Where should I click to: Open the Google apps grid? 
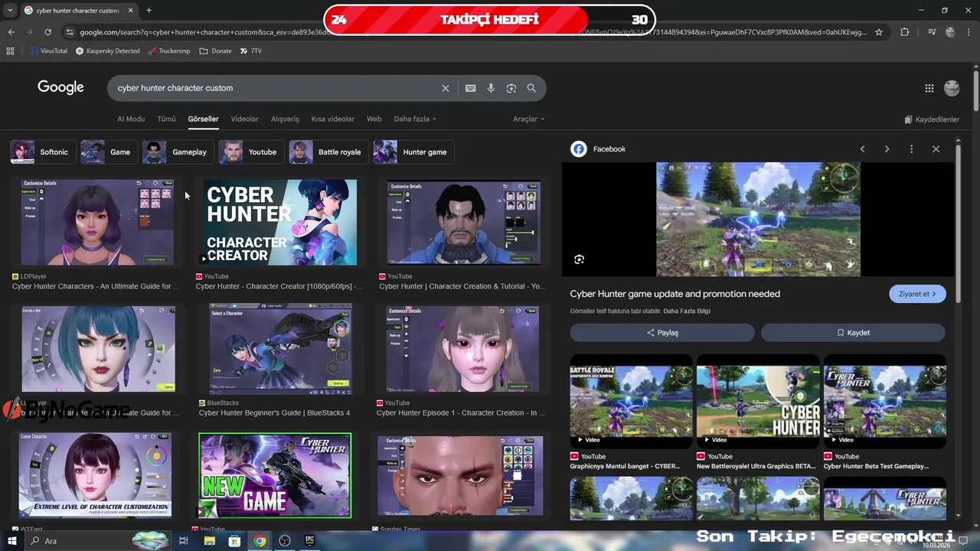click(929, 88)
